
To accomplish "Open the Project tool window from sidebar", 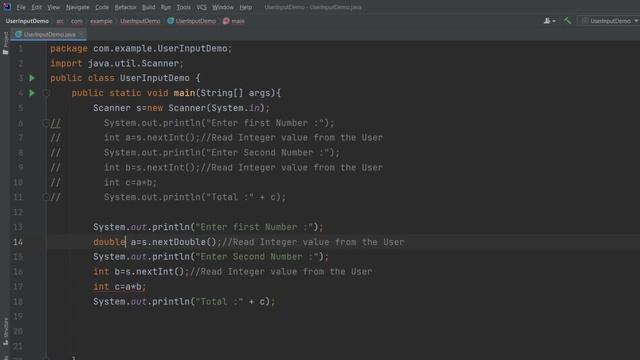I will [x=5, y=43].
